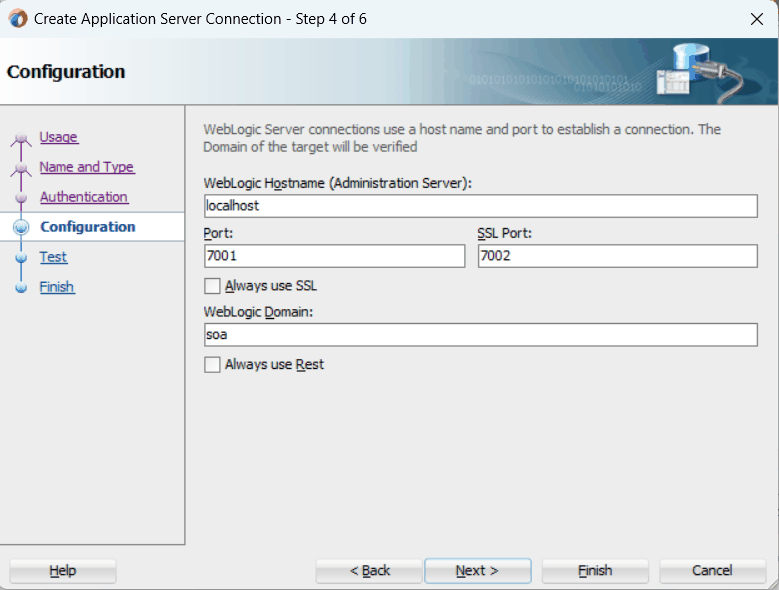Screen dimensions: 779x590
Task: Click the WebLogic Hostname input field
Action: pos(480,206)
